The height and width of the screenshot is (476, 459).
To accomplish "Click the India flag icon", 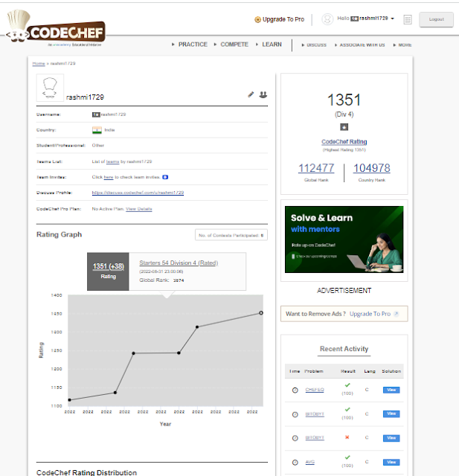I will (97, 130).
